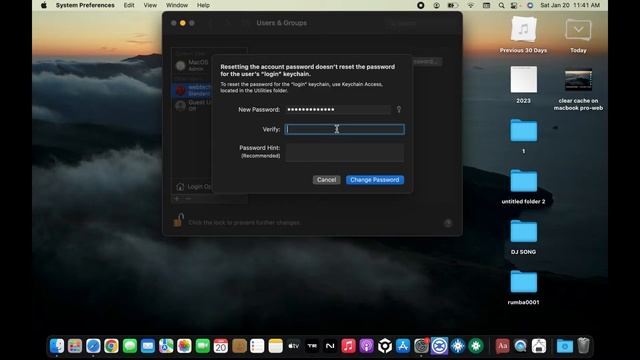Open QuickTime Player from the Dock
The width and height of the screenshot is (640, 360).
[x=520, y=346]
